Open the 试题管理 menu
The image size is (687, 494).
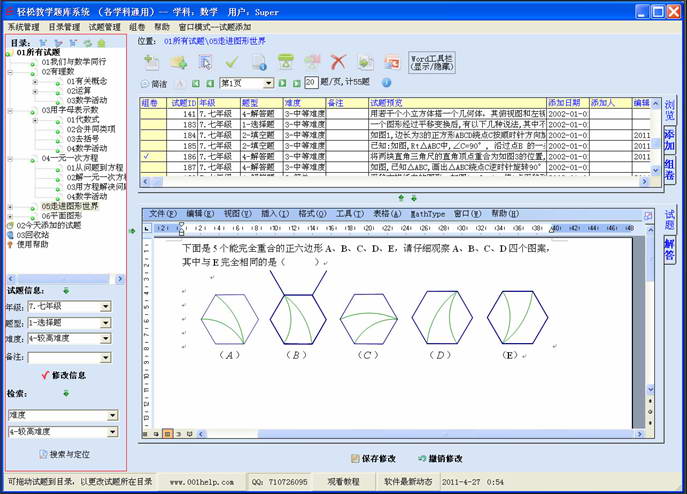tap(105, 28)
